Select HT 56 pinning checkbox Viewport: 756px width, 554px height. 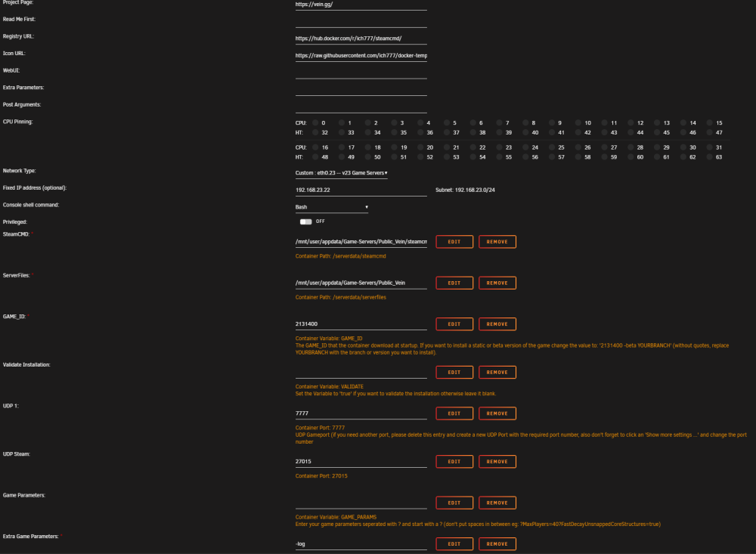525,157
